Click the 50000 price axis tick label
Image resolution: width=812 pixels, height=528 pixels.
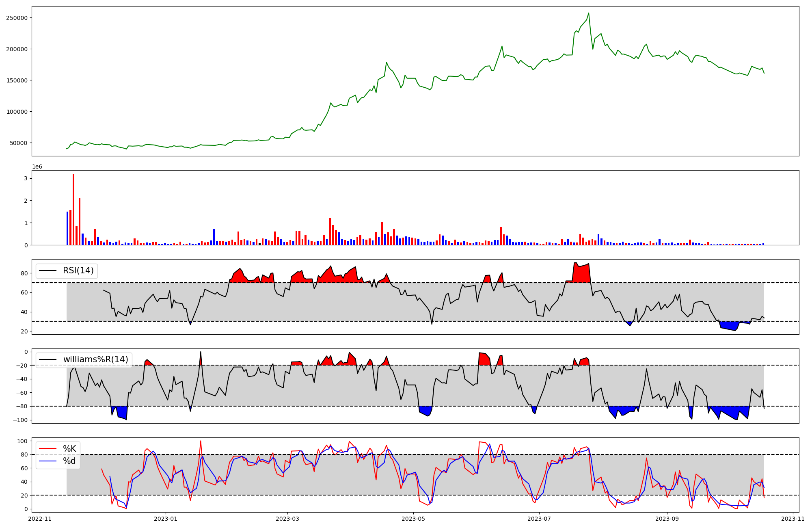pyautogui.click(x=18, y=143)
